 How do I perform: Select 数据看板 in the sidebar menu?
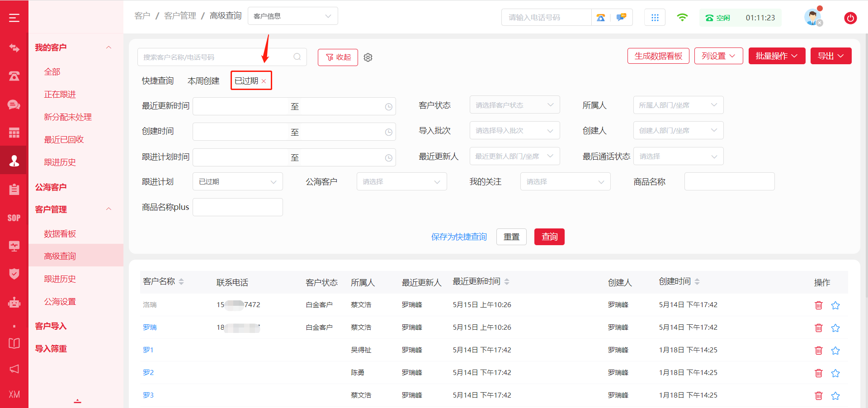point(60,234)
